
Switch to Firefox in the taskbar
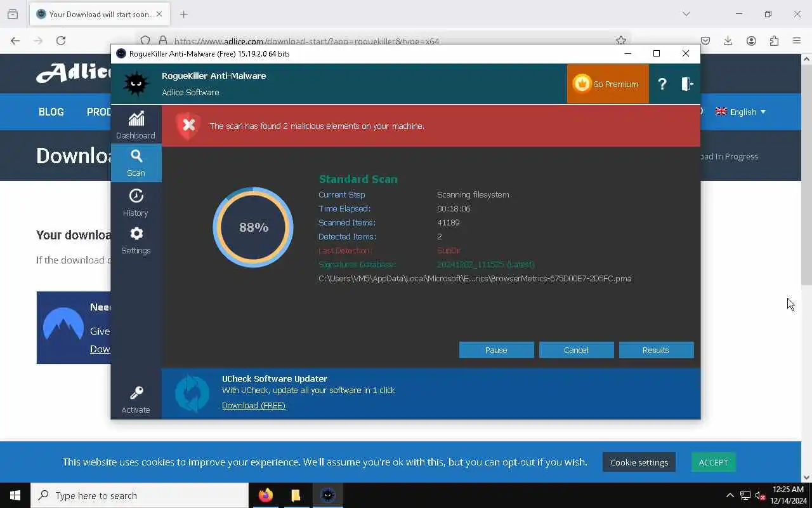(266, 495)
